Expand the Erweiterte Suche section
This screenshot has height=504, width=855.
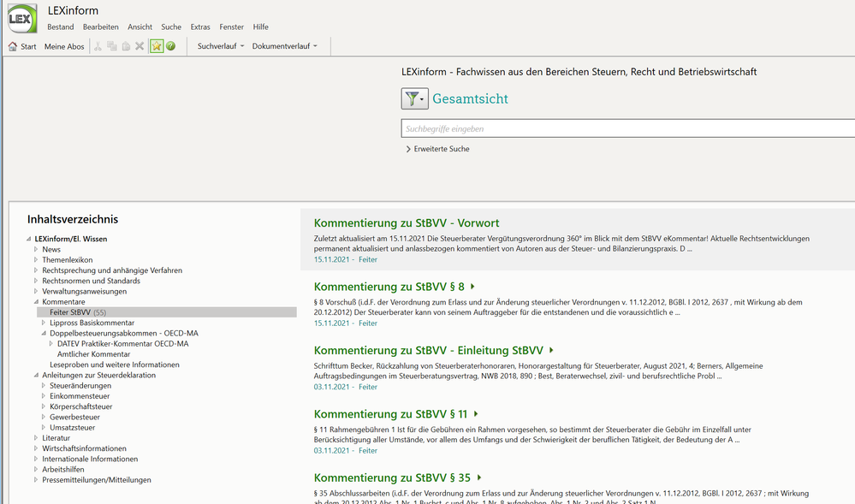click(437, 149)
